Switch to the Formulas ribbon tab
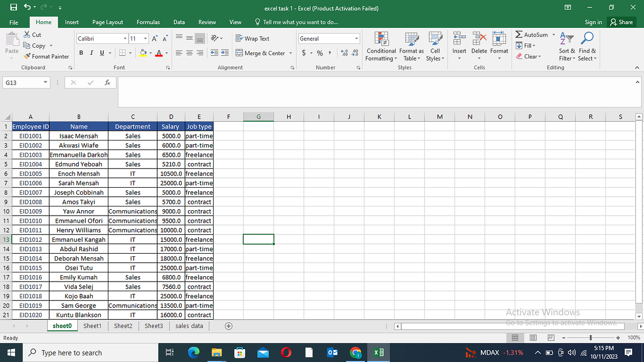This screenshot has height=362, width=644. click(148, 22)
